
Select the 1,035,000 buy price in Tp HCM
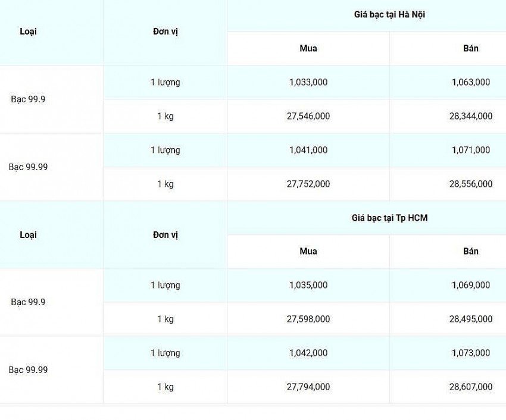pos(308,285)
